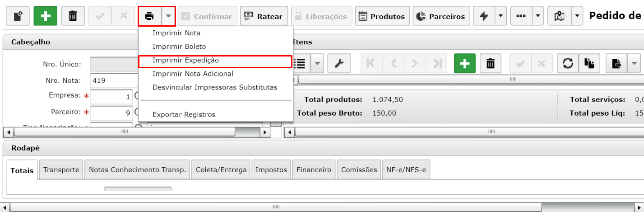Click the lightning bolt actions icon

(484, 16)
